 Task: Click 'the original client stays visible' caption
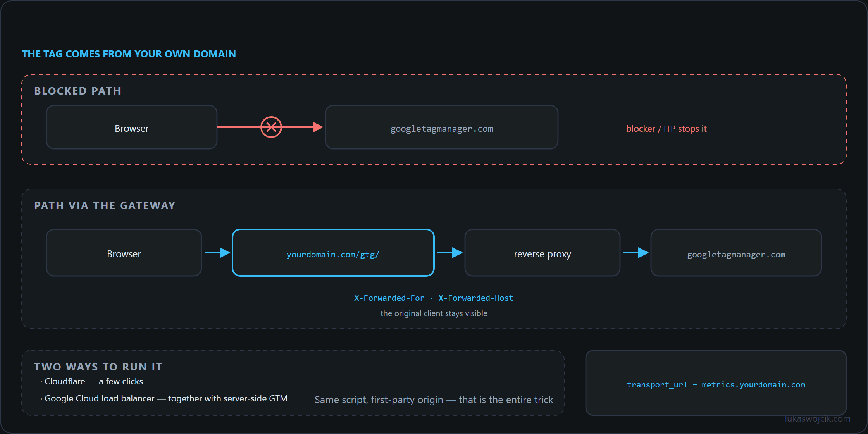tap(434, 313)
